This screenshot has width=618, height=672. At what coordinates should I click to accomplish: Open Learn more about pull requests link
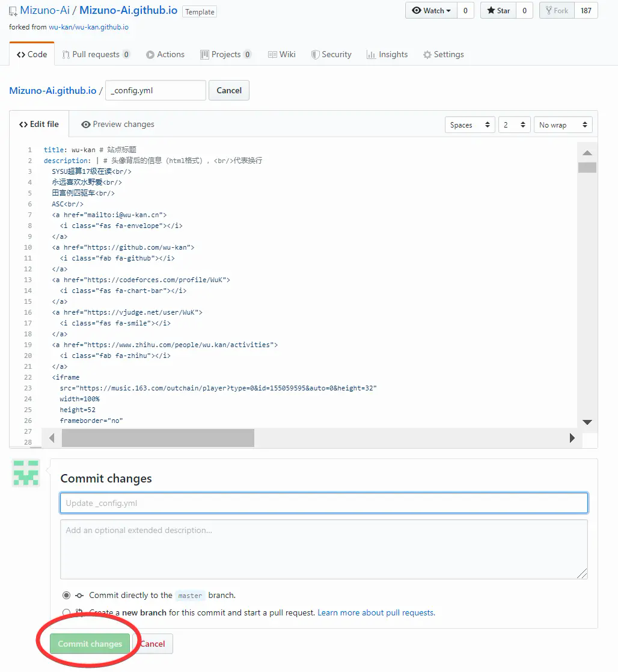[376, 613]
